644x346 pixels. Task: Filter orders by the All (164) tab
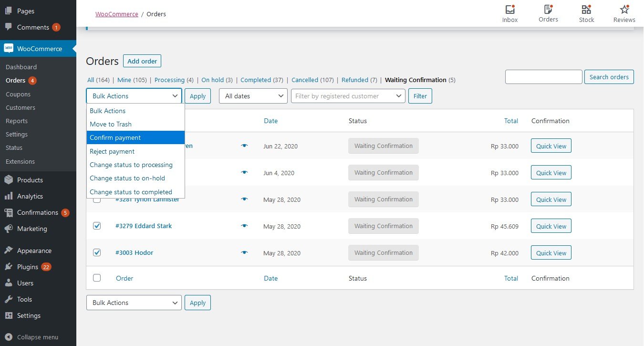(98, 80)
